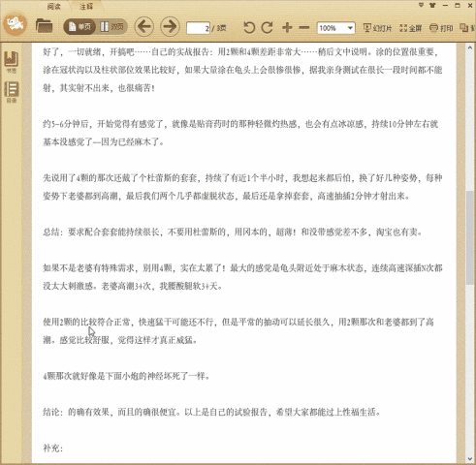This screenshot has height=465, width=476.
Task: Go to the previous page arrow
Action: coord(143,26)
